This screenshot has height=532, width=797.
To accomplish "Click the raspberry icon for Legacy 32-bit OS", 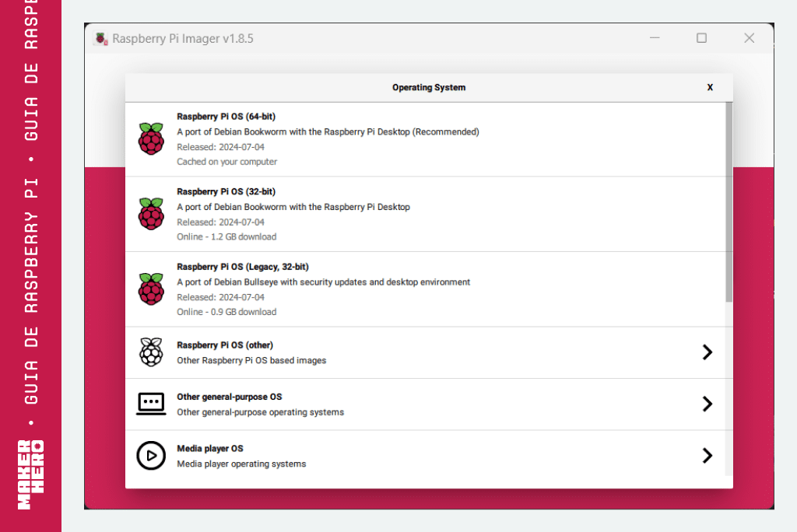I will pos(151,289).
